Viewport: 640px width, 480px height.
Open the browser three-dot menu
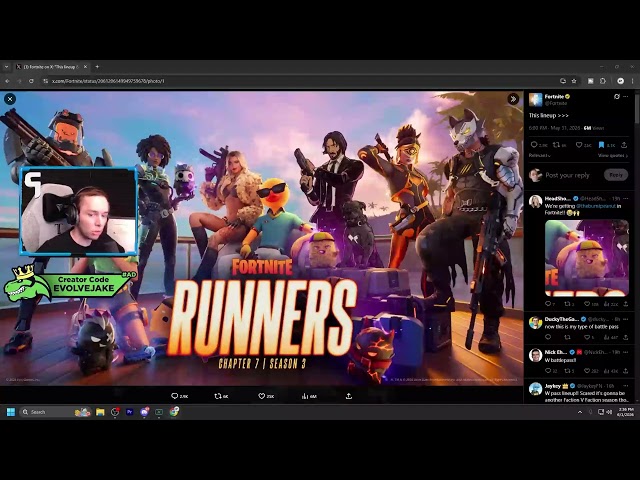632,81
